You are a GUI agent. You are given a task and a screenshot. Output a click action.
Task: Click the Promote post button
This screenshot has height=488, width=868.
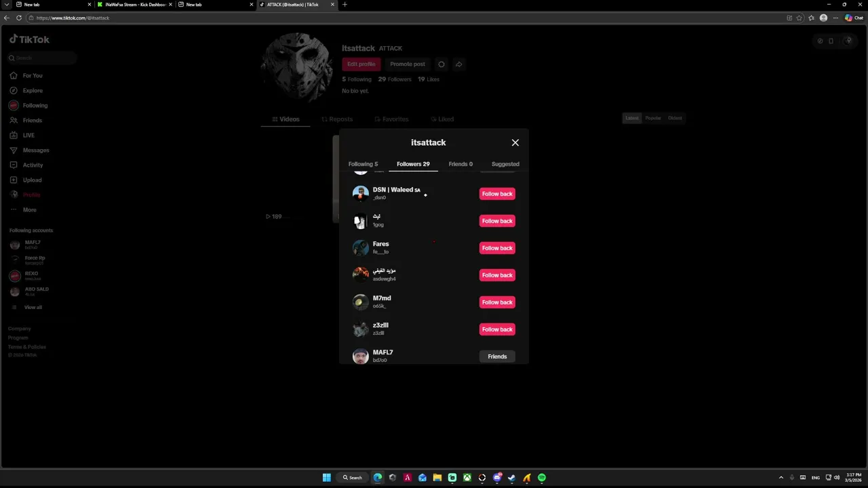pyautogui.click(x=408, y=64)
